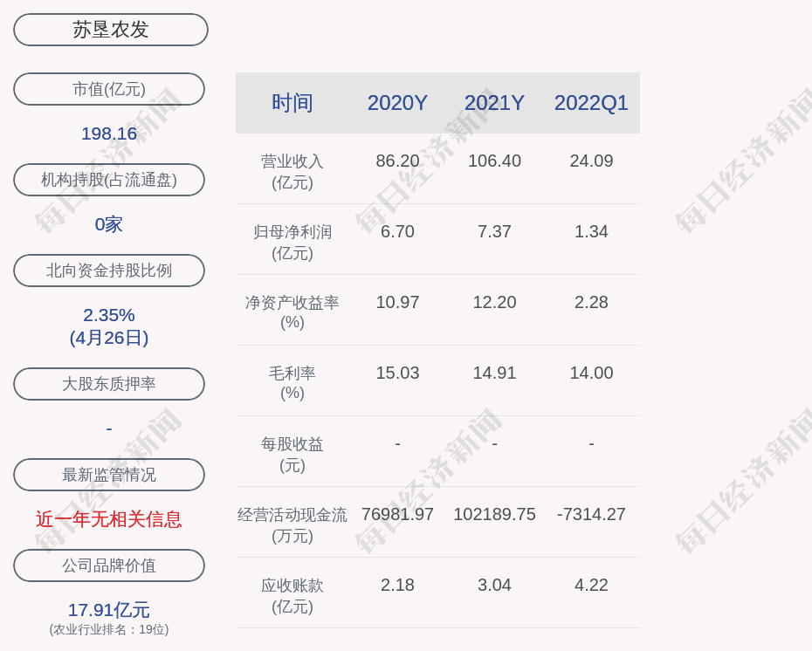The width and height of the screenshot is (812, 651).
Task: Click gross margin value 14.91
Action: pos(494,373)
